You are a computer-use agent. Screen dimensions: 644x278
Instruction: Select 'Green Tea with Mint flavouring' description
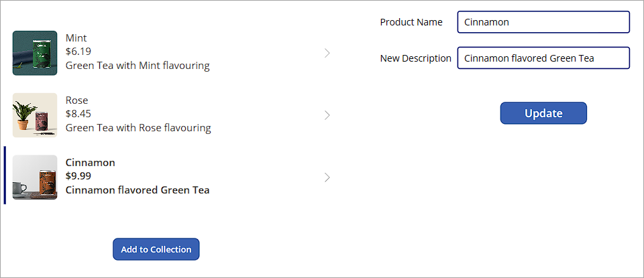click(x=138, y=66)
